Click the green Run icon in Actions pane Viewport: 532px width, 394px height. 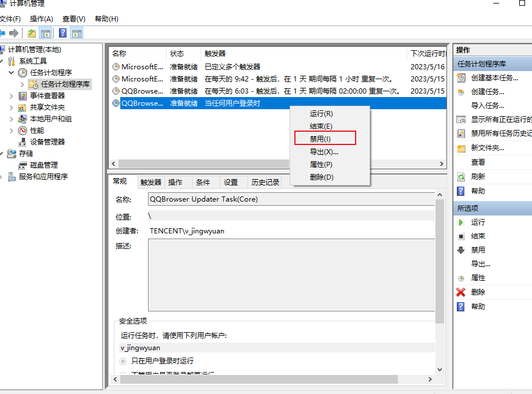461,222
